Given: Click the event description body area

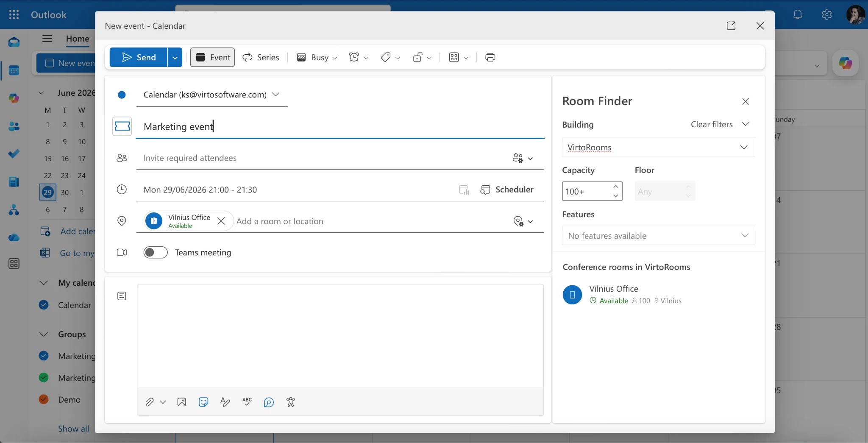Looking at the screenshot, I should 340,336.
